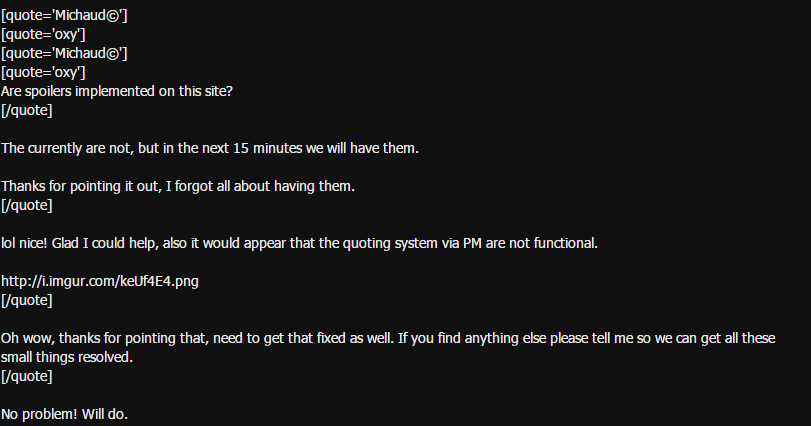
Task: Click the imgur.com keUf4E4.png URL
Action: coord(100,281)
